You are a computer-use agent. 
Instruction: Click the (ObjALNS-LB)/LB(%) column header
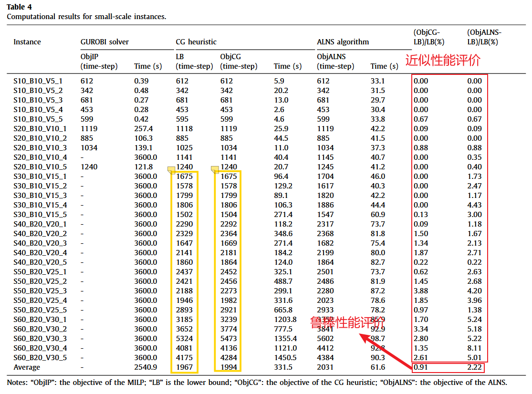click(484, 37)
